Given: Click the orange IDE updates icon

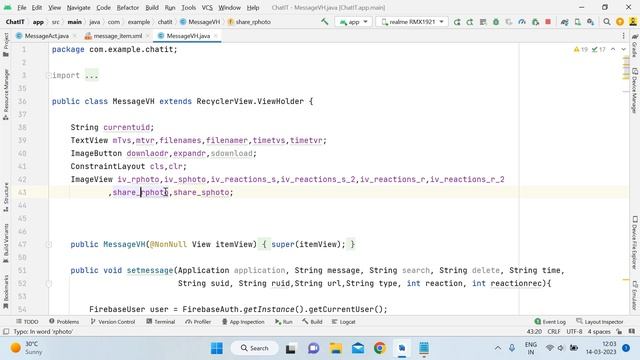Looking at the screenshot, I should [x=620, y=22].
